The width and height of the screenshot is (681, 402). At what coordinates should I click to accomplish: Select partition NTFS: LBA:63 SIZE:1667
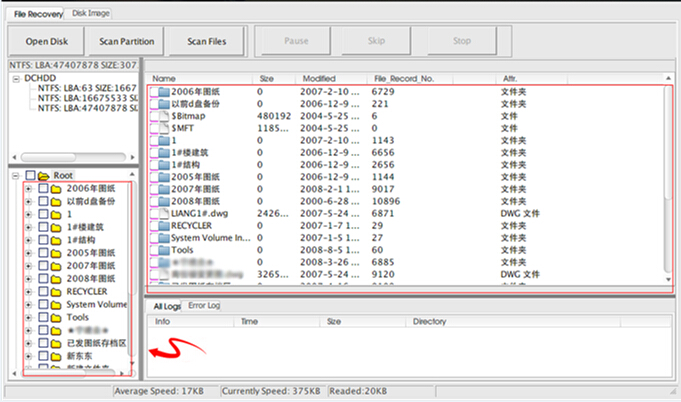point(86,88)
